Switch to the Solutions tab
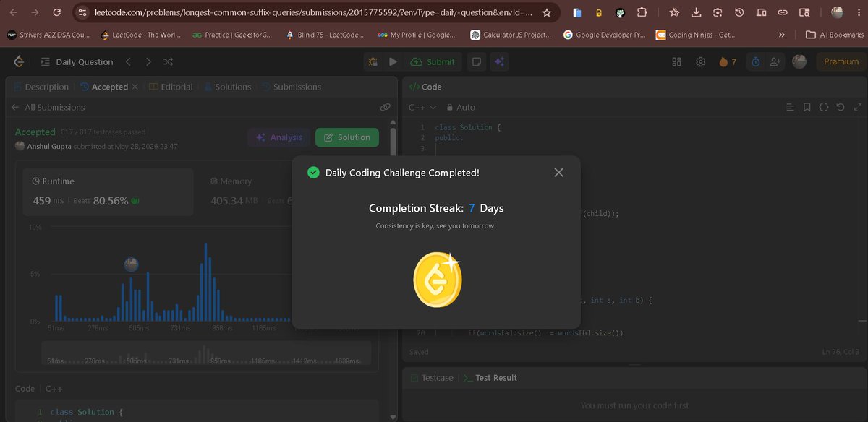The image size is (868, 422). coord(227,87)
